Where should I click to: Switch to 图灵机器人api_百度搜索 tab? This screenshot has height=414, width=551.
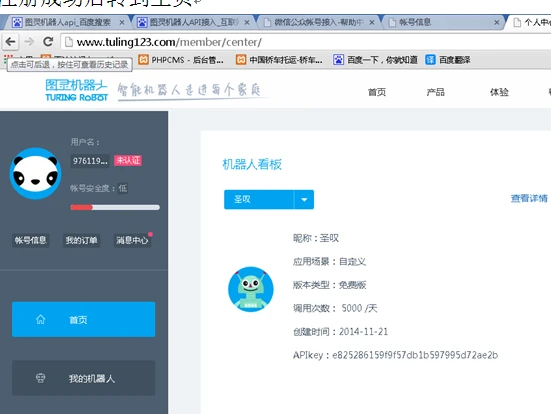67,22
